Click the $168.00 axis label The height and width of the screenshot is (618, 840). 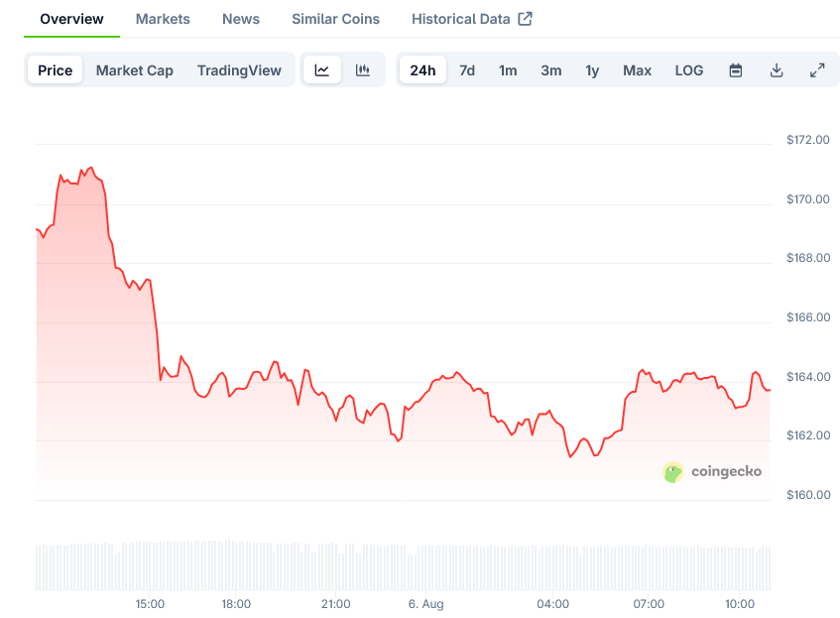(x=808, y=258)
